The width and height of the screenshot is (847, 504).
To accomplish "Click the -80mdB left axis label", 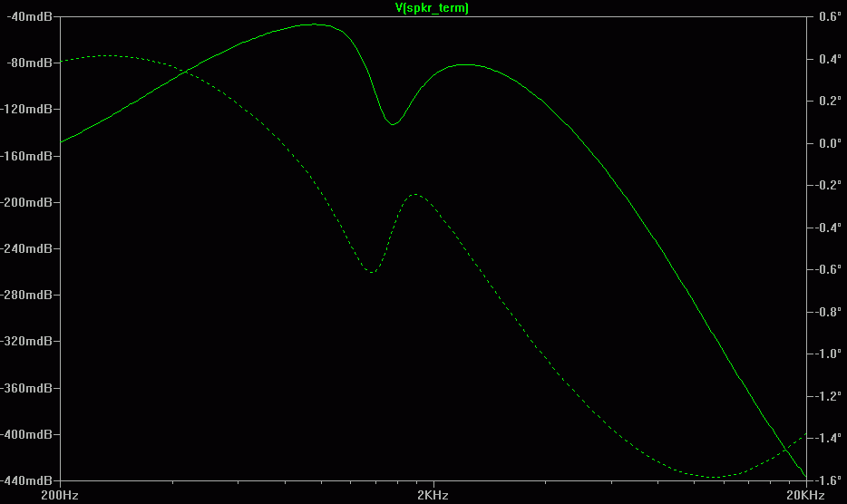I will click(29, 63).
